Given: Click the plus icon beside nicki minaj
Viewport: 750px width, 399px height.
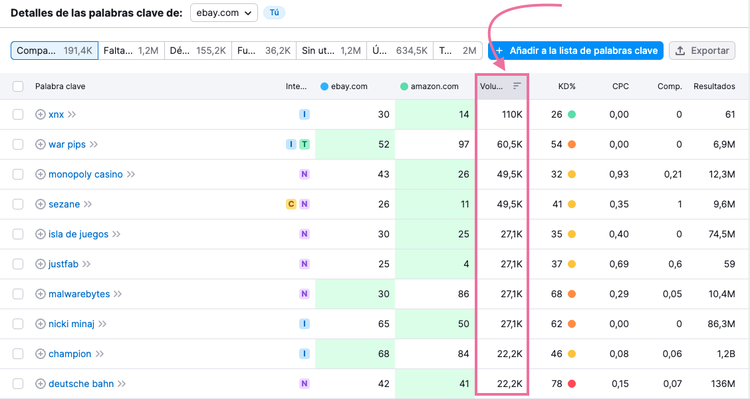Looking at the screenshot, I should (40, 324).
